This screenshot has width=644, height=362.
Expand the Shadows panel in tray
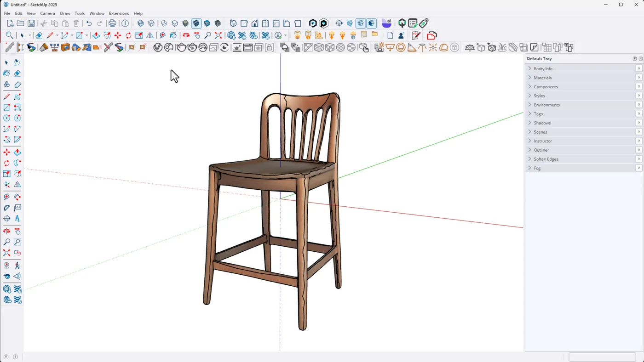pyautogui.click(x=542, y=123)
